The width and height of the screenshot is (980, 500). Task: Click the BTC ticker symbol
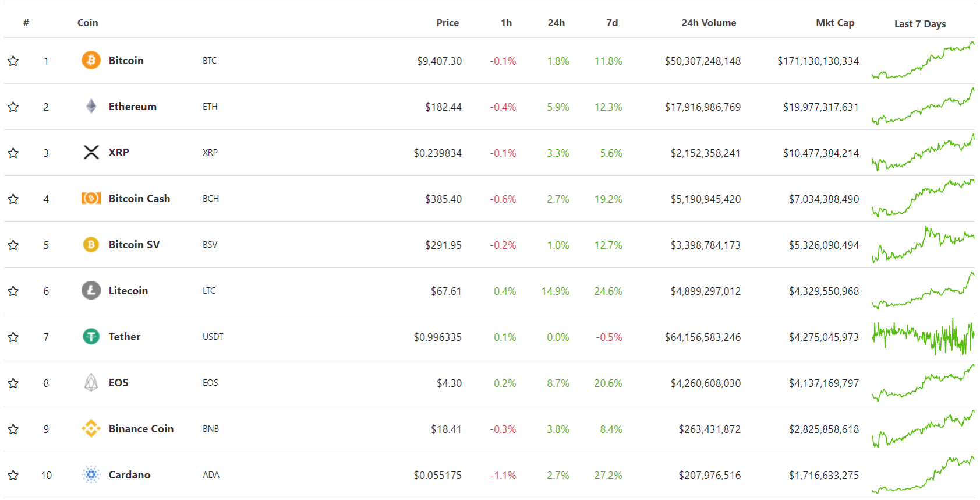(x=210, y=61)
